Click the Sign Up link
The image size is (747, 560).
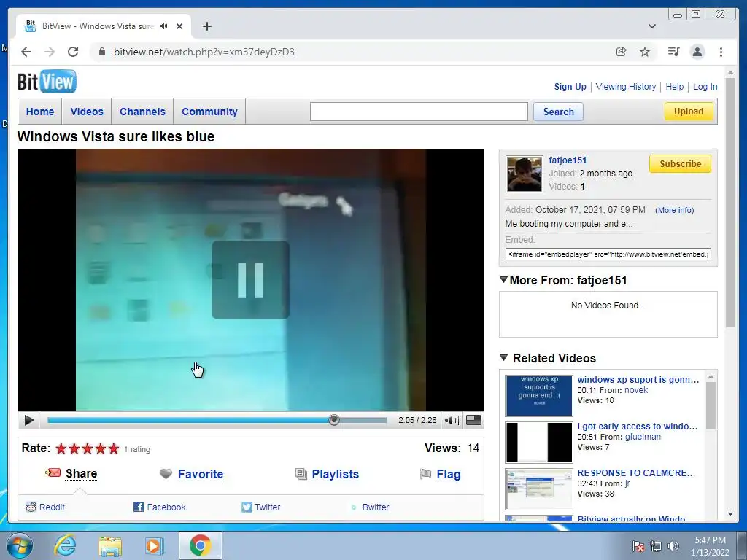[x=570, y=87]
